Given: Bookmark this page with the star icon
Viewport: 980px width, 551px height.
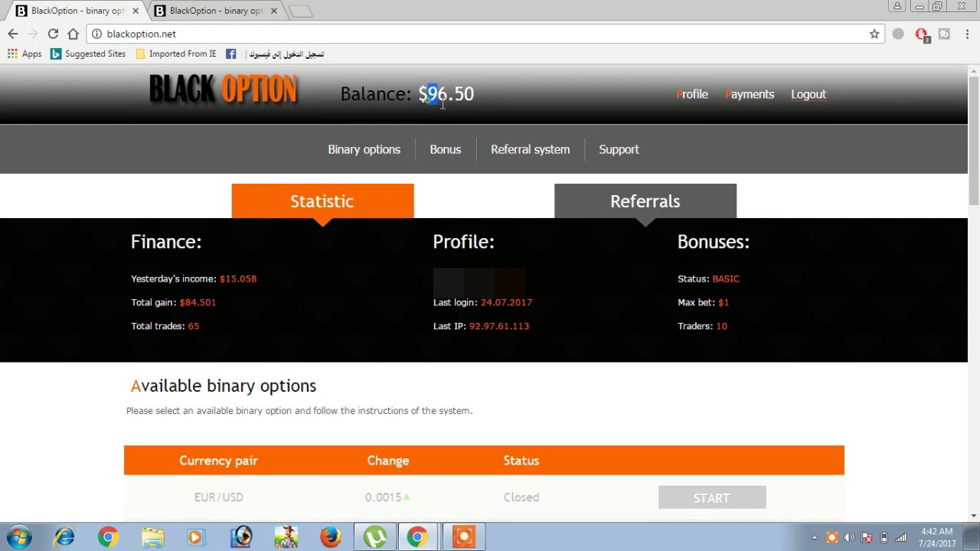Looking at the screenshot, I should coord(874,34).
